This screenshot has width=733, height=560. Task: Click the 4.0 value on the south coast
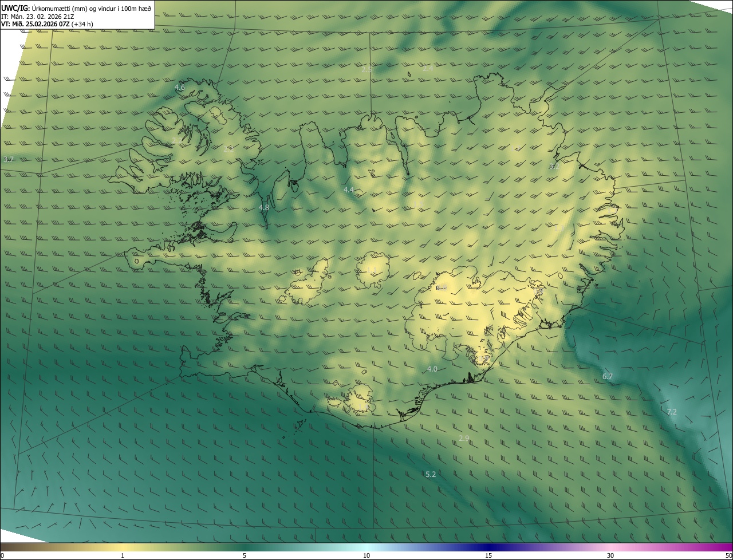coord(432,369)
